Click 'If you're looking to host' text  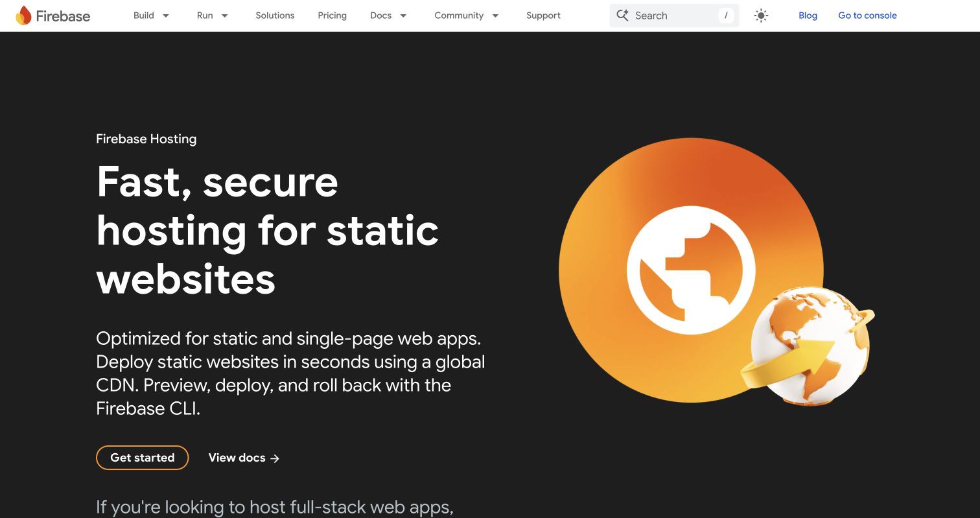(x=275, y=507)
